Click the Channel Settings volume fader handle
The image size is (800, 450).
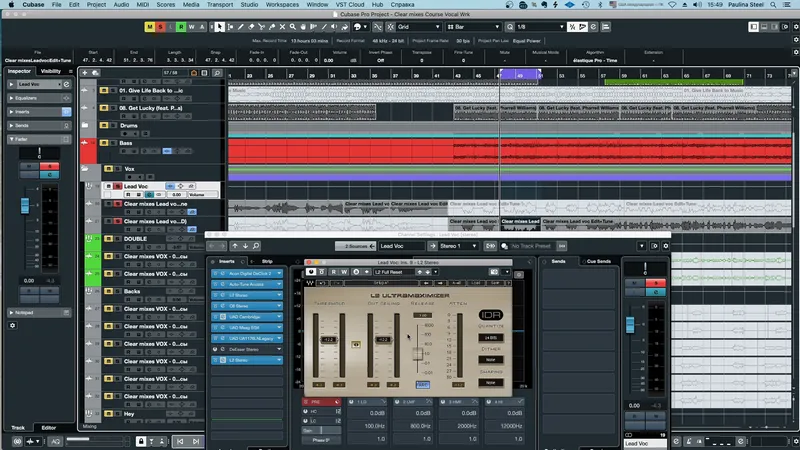(x=630, y=325)
